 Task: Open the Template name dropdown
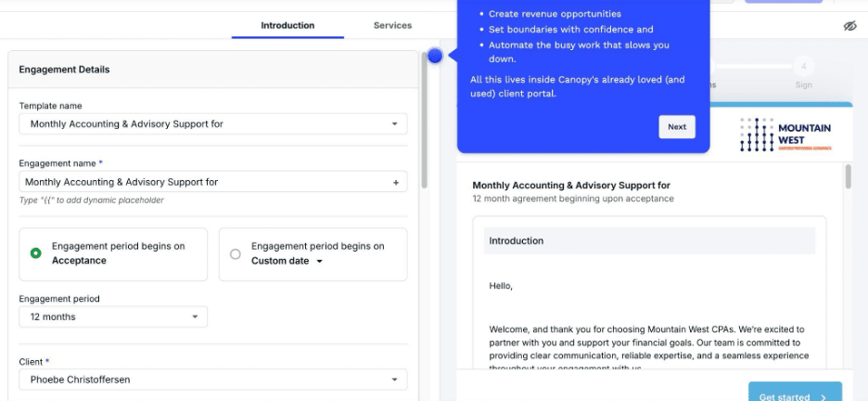213,124
